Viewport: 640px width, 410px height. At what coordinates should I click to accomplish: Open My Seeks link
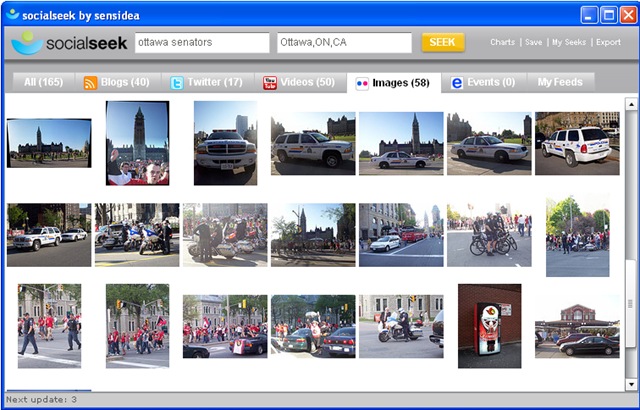tap(569, 43)
